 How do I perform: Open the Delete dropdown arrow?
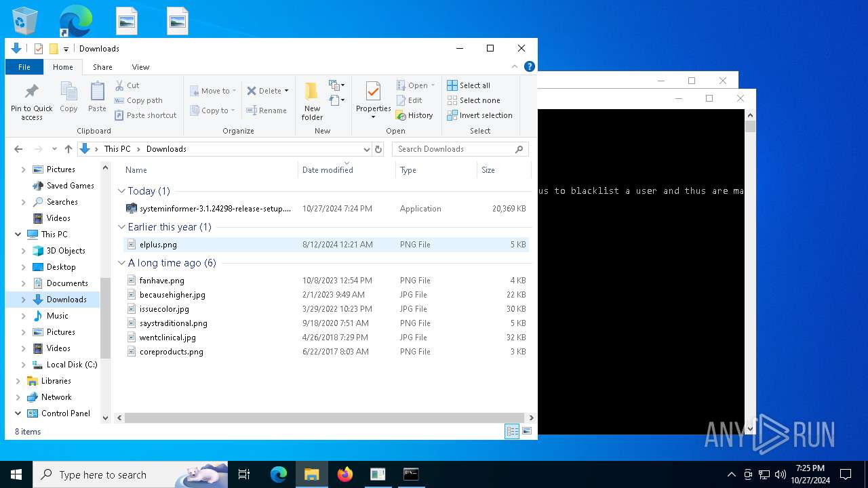286,91
